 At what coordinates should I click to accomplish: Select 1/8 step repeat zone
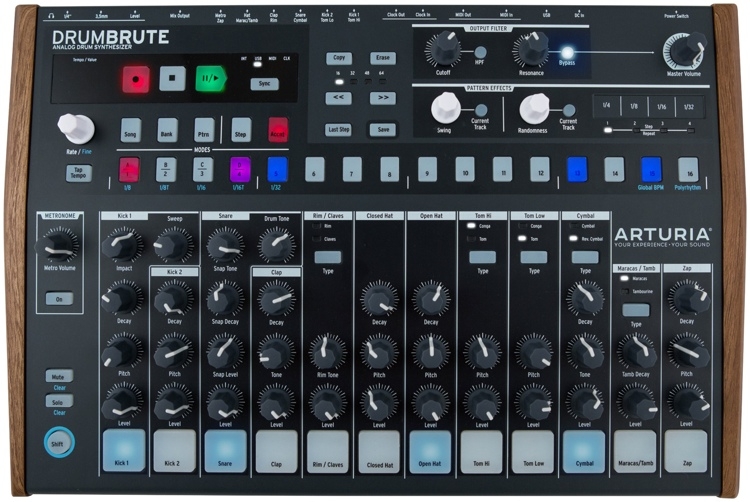coord(634,107)
